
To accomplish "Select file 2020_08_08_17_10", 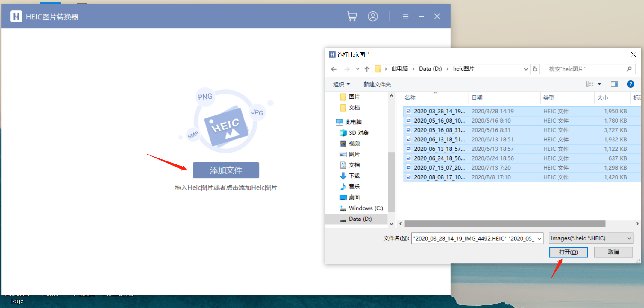I will (x=522, y=177).
